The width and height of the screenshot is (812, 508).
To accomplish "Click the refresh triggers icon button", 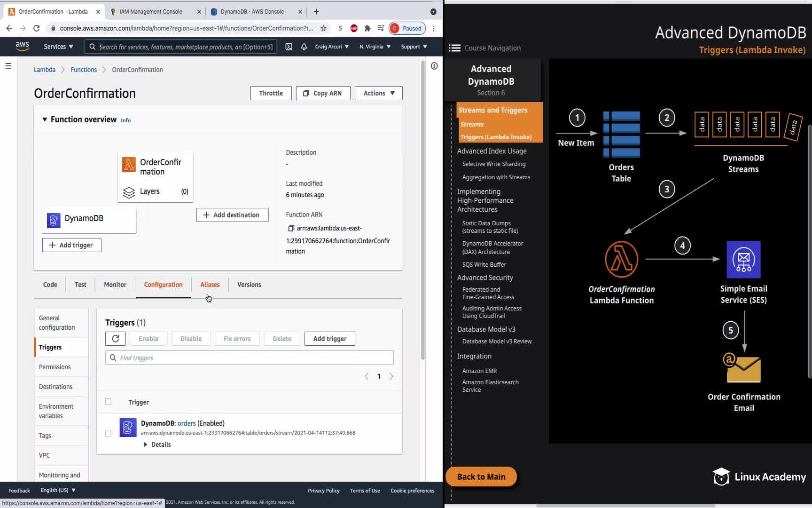I will coord(115,339).
